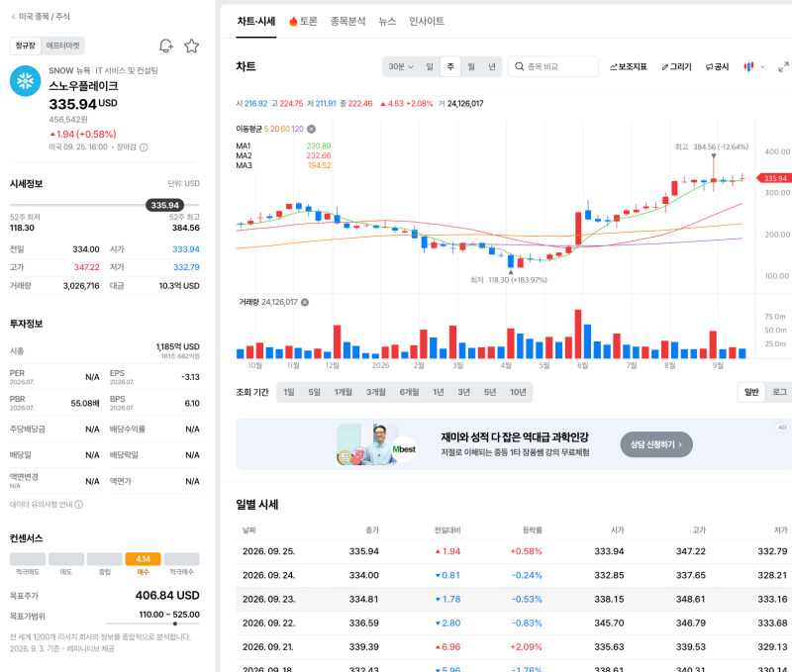Expand chart to fullscreen
Image resolution: width=792 pixels, height=672 pixels.
click(x=783, y=66)
